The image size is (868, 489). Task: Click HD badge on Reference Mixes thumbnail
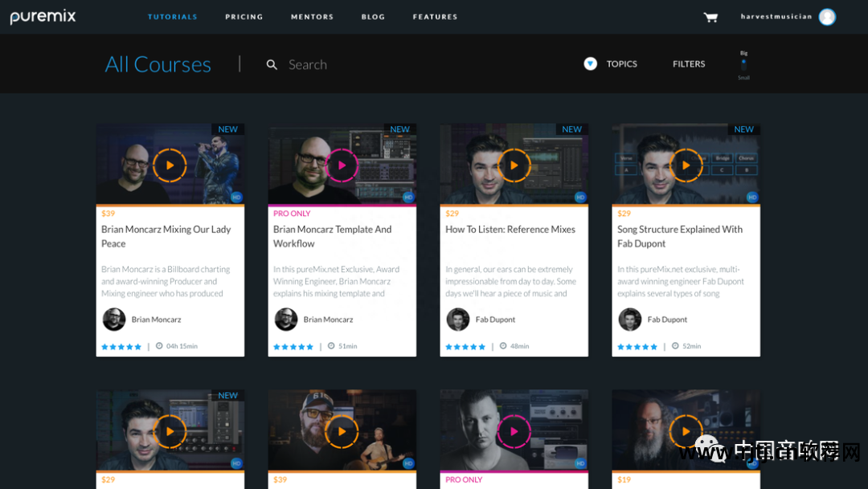[580, 197]
